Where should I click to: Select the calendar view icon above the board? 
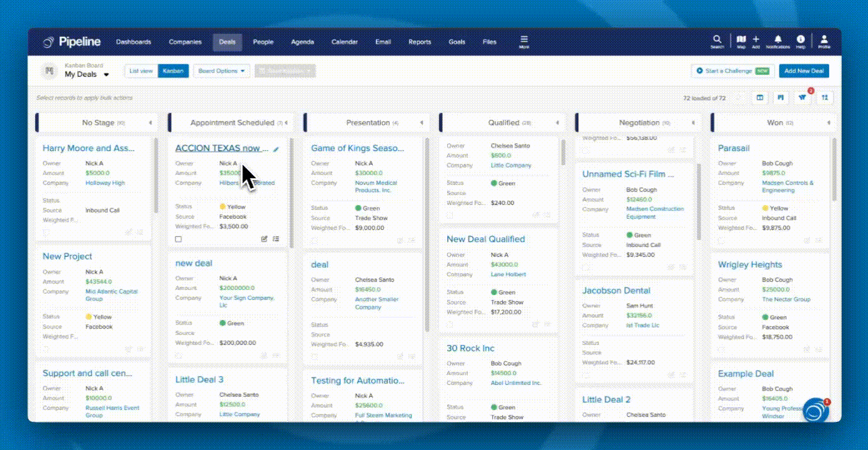click(759, 97)
